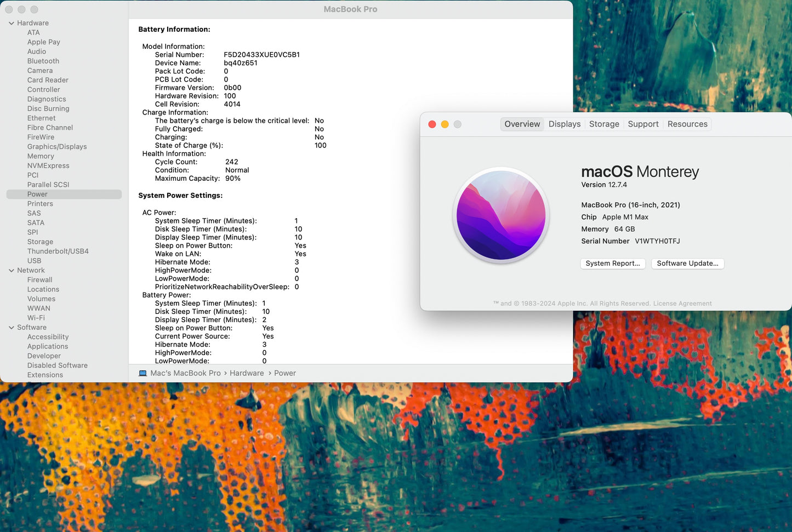This screenshot has width=792, height=532.
Task: Open Diagnostics in the sidebar
Action: pos(47,99)
